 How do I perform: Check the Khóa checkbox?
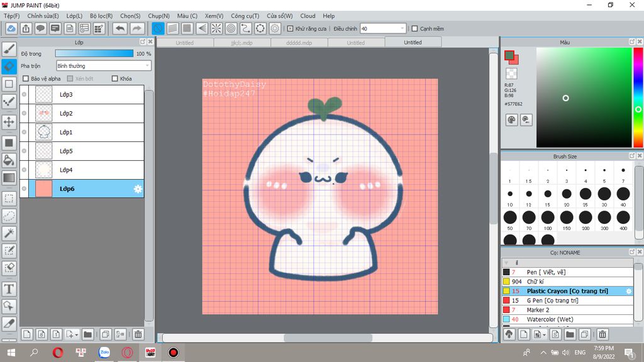click(x=115, y=79)
